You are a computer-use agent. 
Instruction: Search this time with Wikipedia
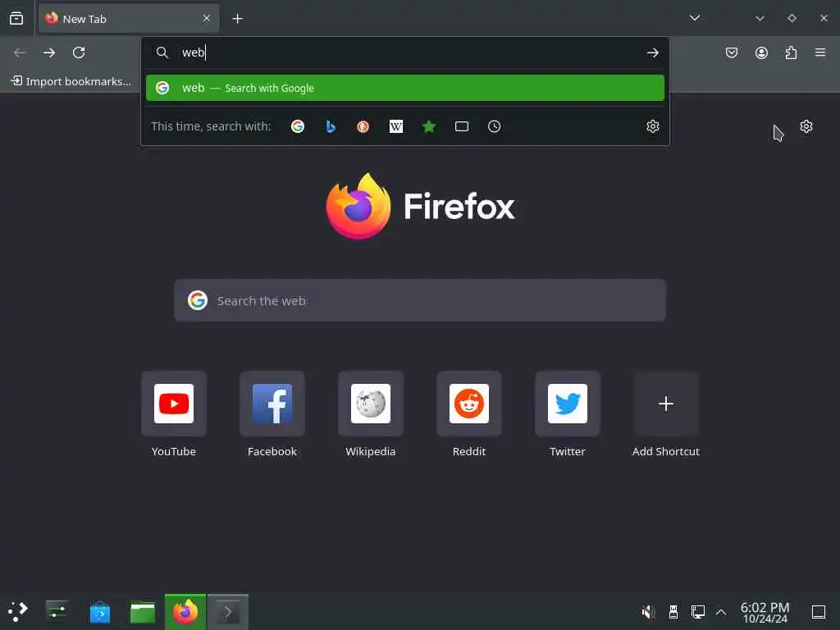coord(396,126)
